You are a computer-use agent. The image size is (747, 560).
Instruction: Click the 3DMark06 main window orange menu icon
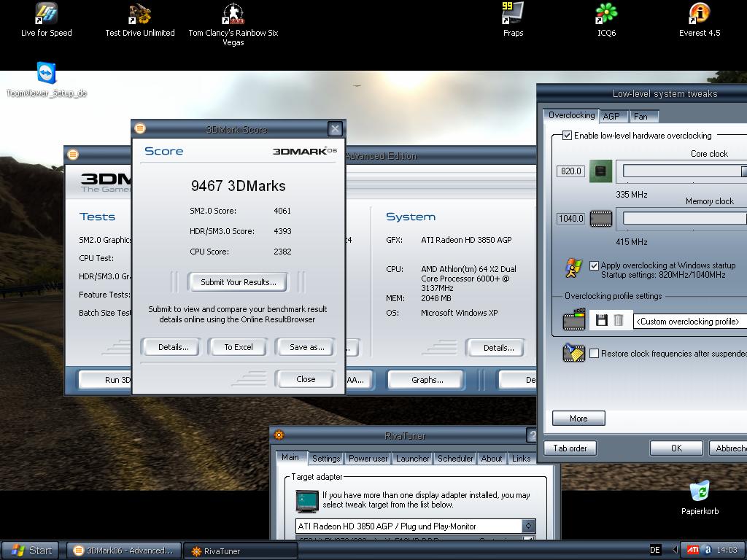(x=73, y=155)
